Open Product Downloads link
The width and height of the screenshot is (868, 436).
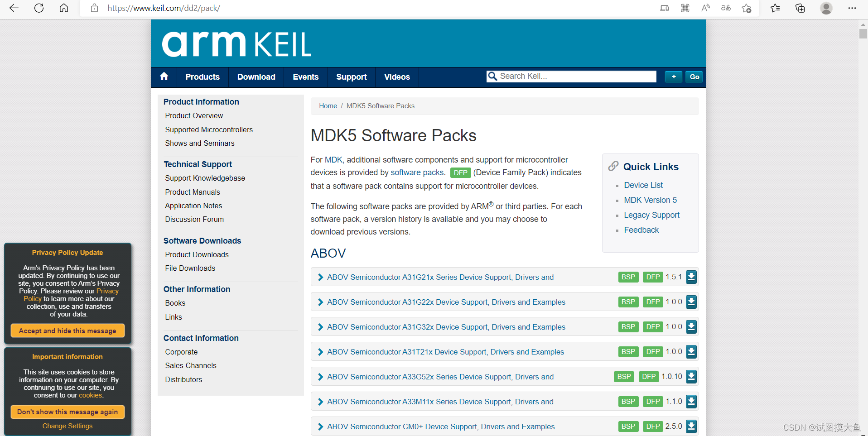pos(197,254)
